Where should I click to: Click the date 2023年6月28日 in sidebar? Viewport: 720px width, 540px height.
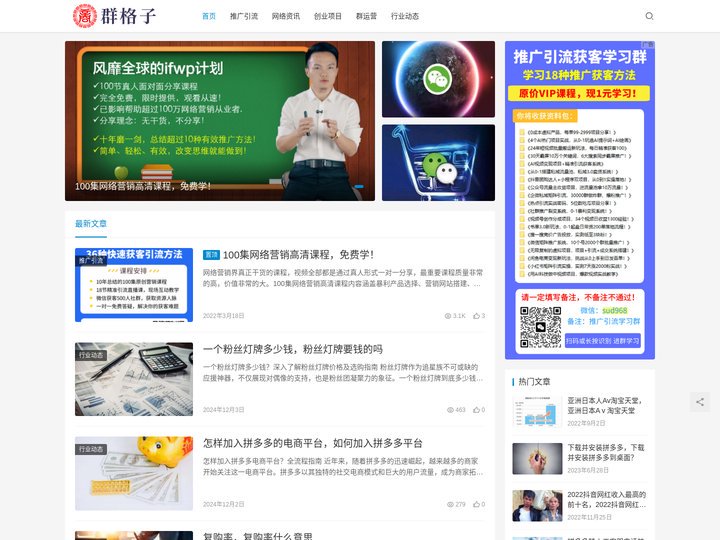click(x=588, y=470)
